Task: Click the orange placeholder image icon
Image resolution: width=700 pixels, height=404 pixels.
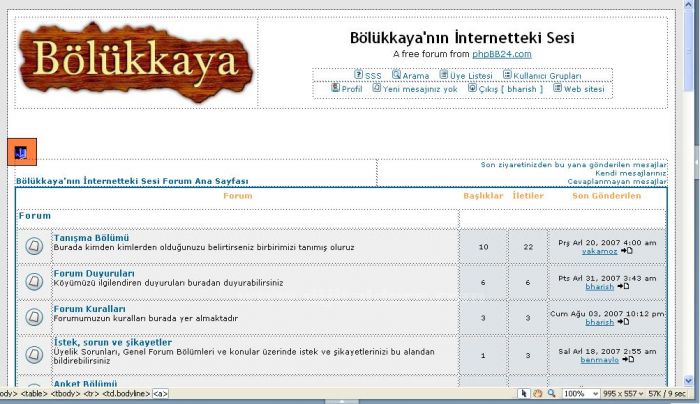Action: click(22, 152)
